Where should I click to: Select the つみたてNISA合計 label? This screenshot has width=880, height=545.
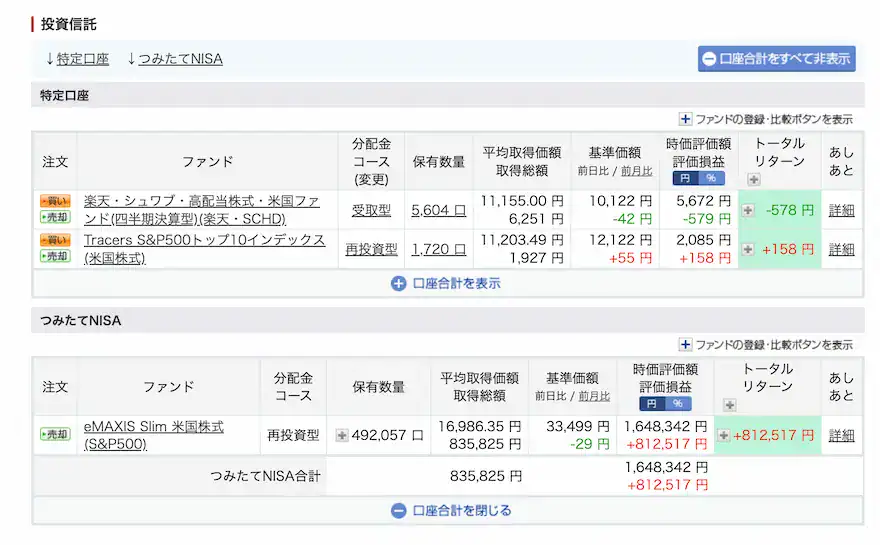pos(265,476)
